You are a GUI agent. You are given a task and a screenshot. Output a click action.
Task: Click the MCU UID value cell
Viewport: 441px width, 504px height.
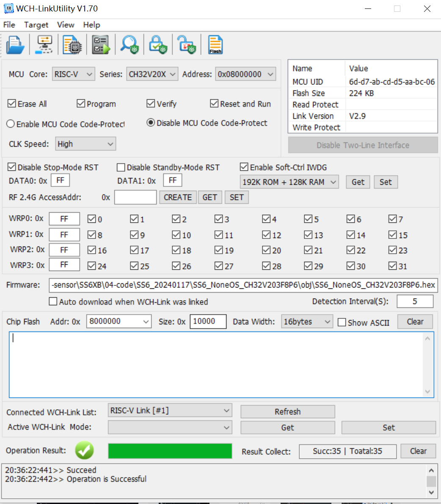point(391,82)
